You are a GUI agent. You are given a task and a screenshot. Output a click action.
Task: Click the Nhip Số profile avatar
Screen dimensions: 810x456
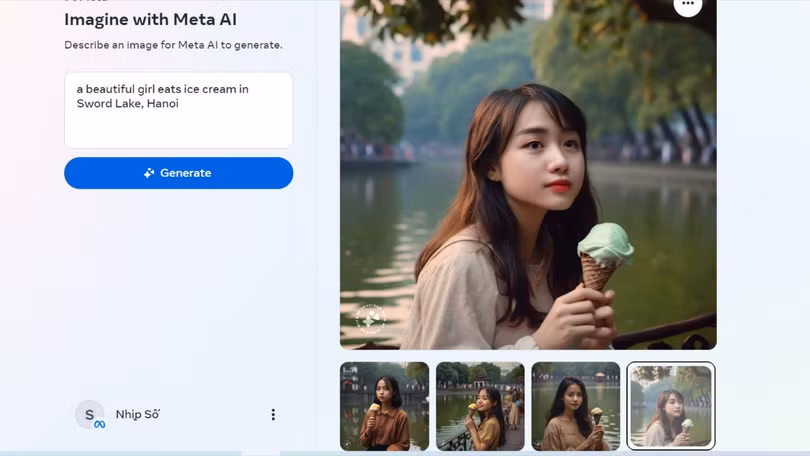click(x=90, y=414)
